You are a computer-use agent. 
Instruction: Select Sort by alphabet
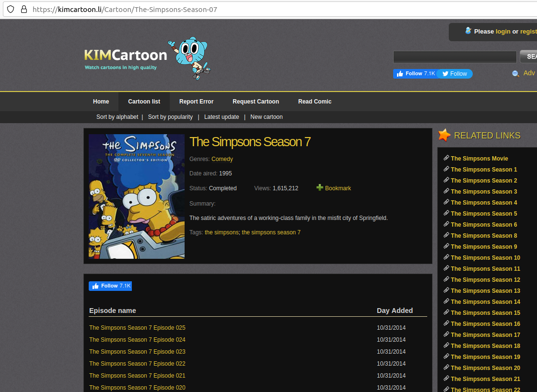click(117, 117)
